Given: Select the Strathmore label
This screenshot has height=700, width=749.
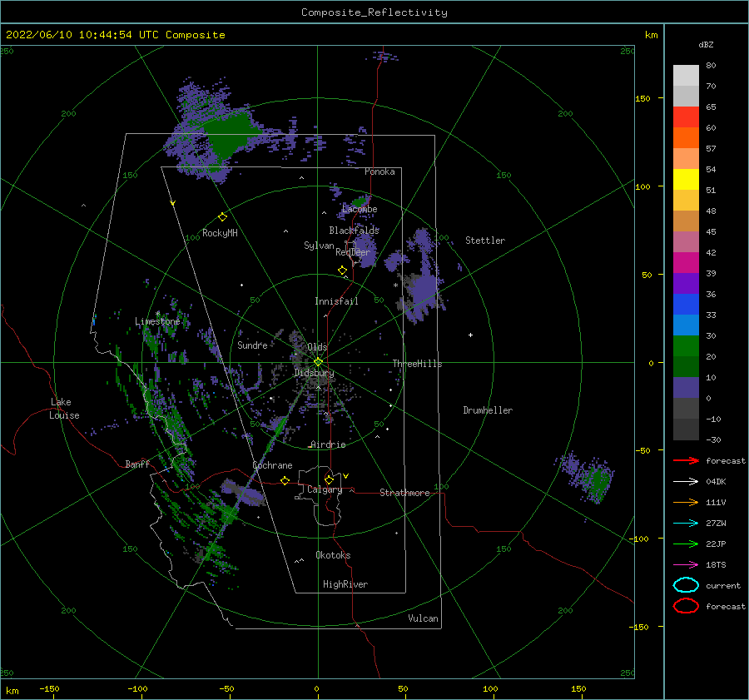Looking at the screenshot, I should 404,493.
